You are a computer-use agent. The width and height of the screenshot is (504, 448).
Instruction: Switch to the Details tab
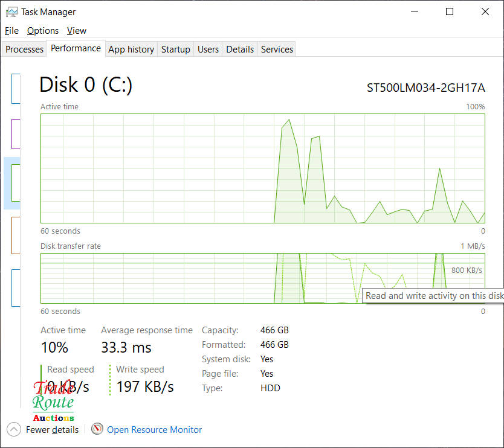(240, 50)
